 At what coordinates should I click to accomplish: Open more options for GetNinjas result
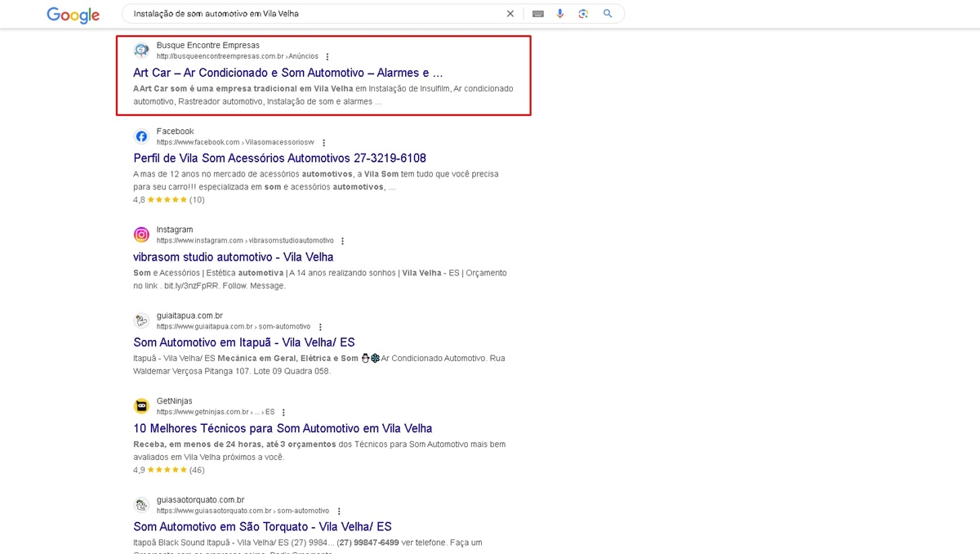tap(283, 413)
